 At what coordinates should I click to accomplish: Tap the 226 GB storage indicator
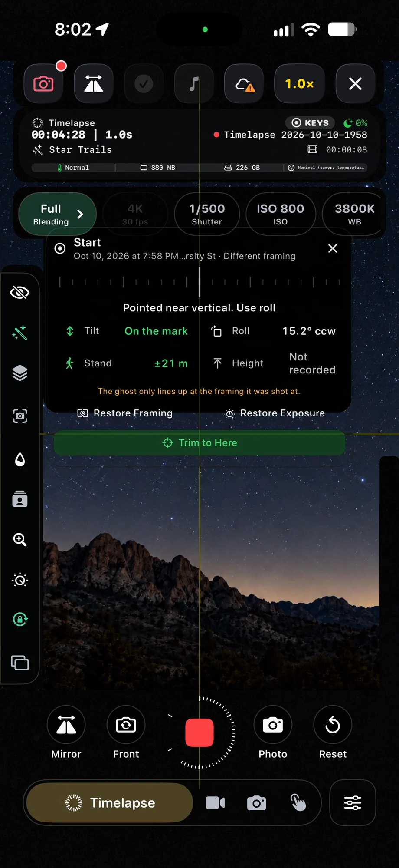(242, 168)
